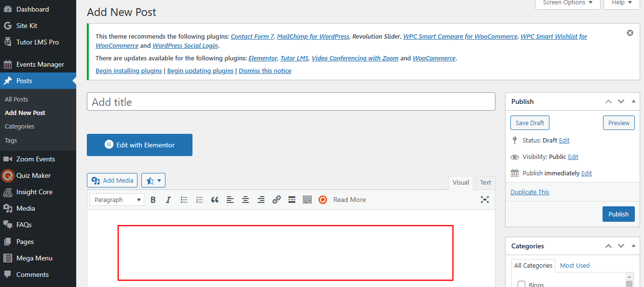Click the Edit with Elementor button

139,145
